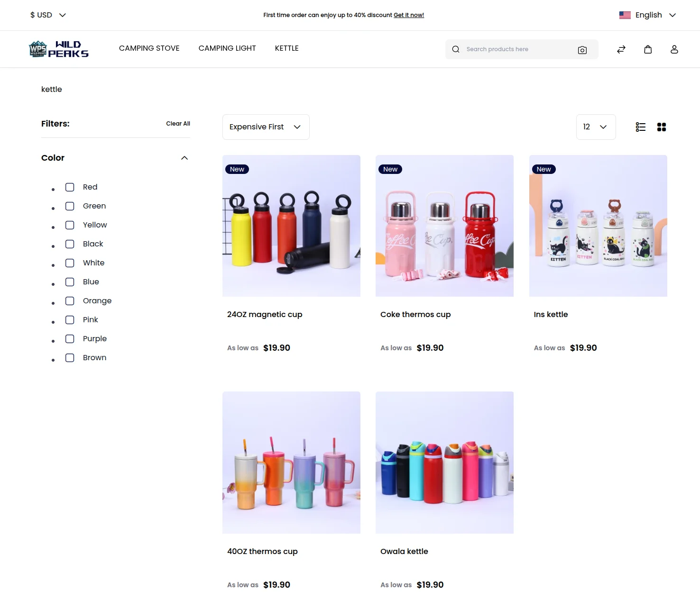Tick the Green color checkbox

(x=70, y=206)
